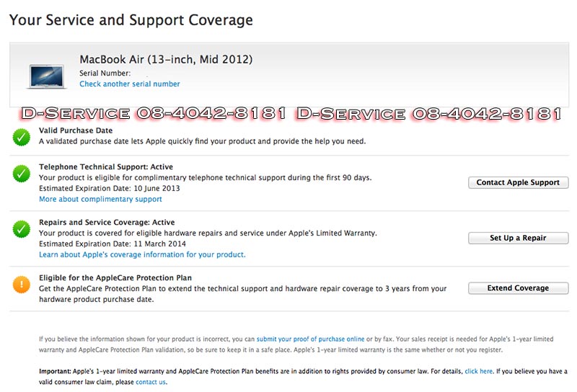The height and width of the screenshot is (392, 577).
Task: Click the Valid Purchase Date green checkmark icon
Action: [21, 135]
